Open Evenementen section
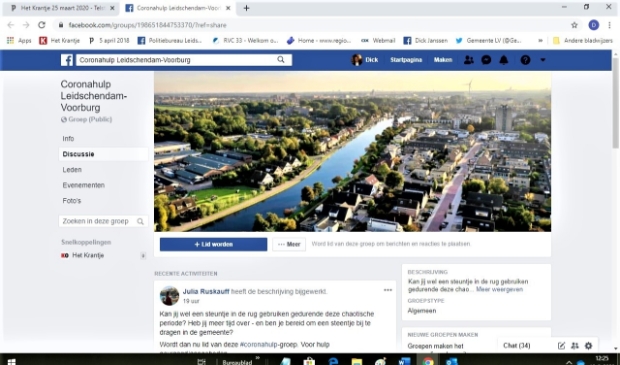 click(x=83, y=185)
